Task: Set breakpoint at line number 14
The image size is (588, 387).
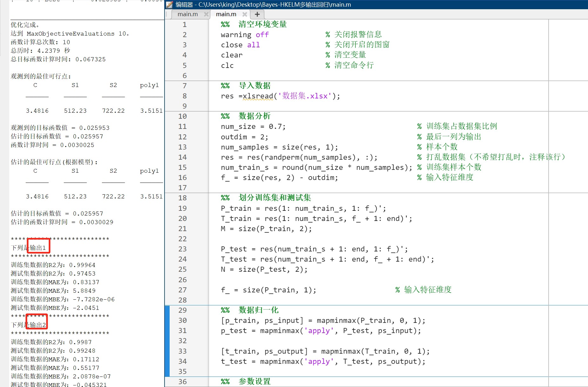Action: click(182, 157)
